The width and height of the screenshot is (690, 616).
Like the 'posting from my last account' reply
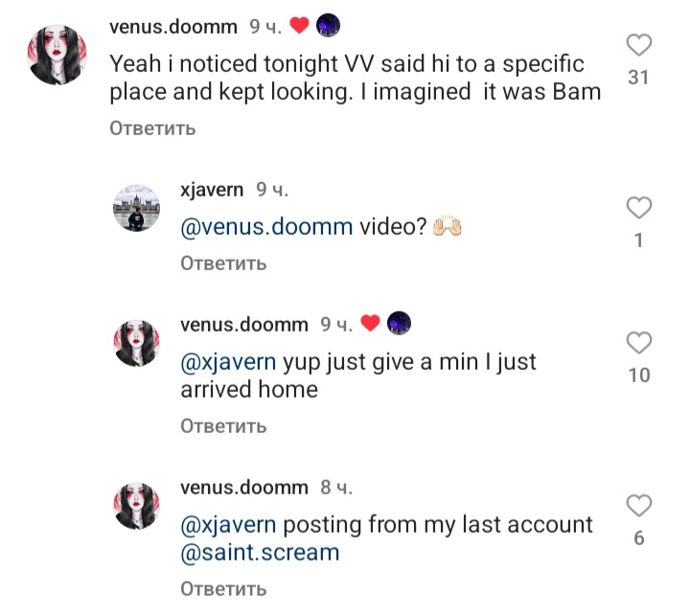(638, 505)
